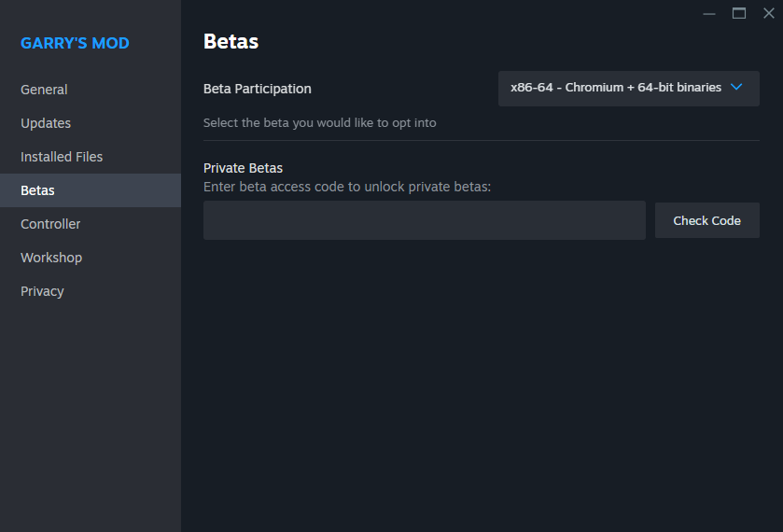Click the Betas page heading
Image resolution: width=783 pixels, height=532 pixels.
(231, 41)
